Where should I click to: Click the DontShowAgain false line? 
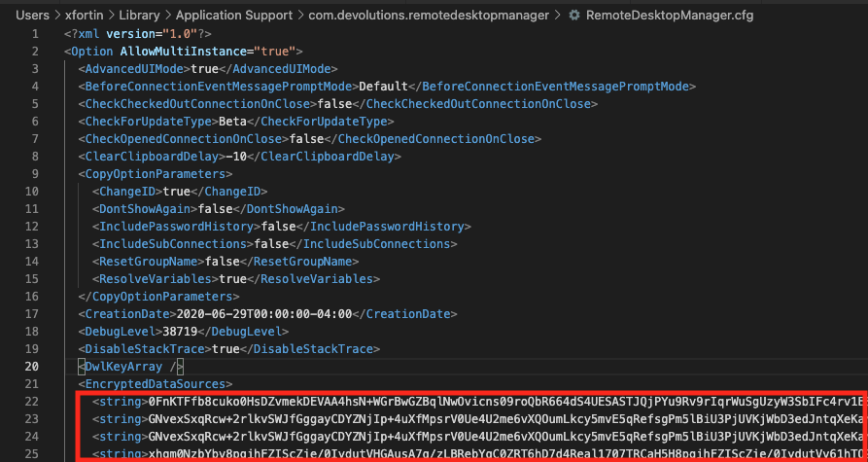219,209
